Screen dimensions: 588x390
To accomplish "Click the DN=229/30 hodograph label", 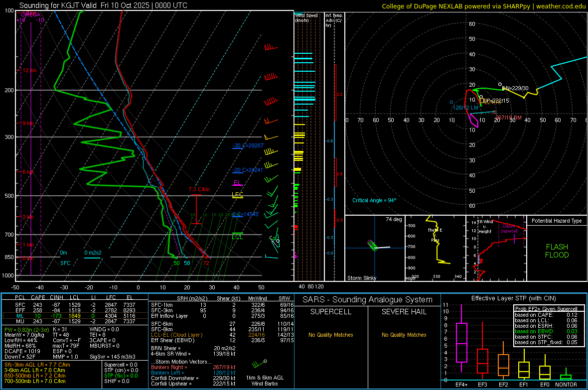I will (x=515, y=88).
